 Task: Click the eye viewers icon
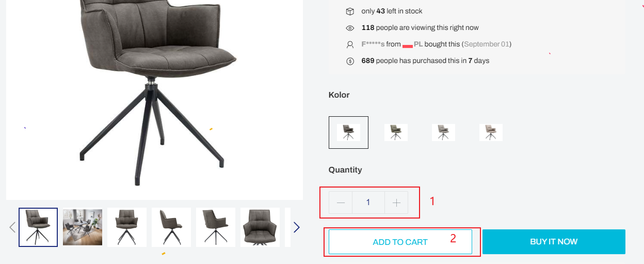click(350, 28)
